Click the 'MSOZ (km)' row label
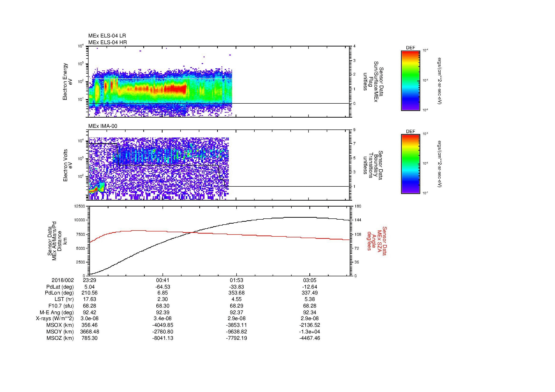Screen dimensions: 555x392 click(x=60, y=338)
